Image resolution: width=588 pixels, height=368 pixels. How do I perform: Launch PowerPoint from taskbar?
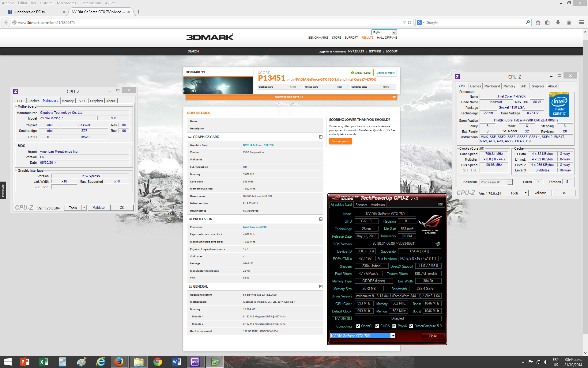25,362
